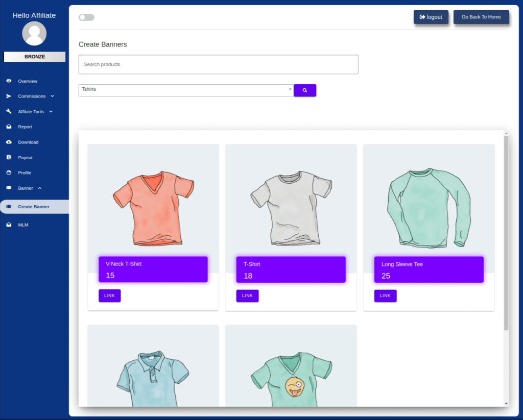This screenshot has width=523, height=420.
Task: Select the Overview eye icon
Action: pyautogui.click(x=8, y=81)
